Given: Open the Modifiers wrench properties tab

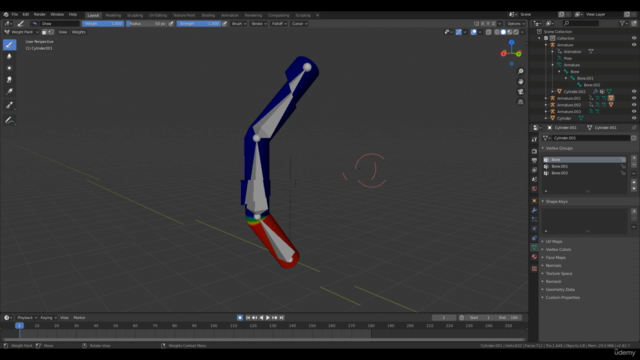Looking at the screenshot, I should pos(534,210).
